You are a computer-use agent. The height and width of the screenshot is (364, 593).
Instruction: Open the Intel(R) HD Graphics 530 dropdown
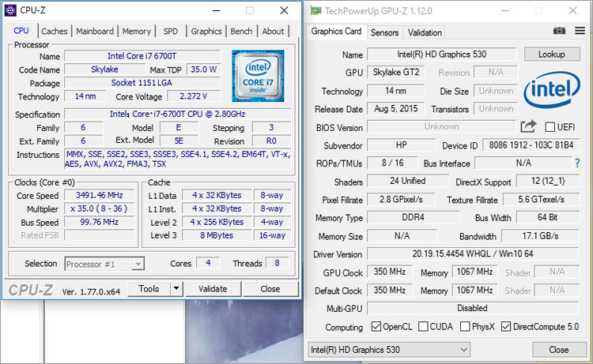[389, 350]
